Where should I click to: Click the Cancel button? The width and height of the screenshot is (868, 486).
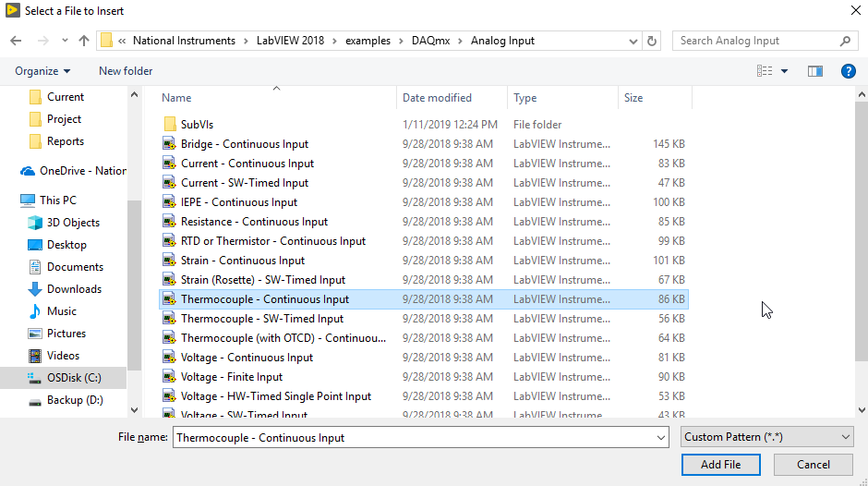814,465
